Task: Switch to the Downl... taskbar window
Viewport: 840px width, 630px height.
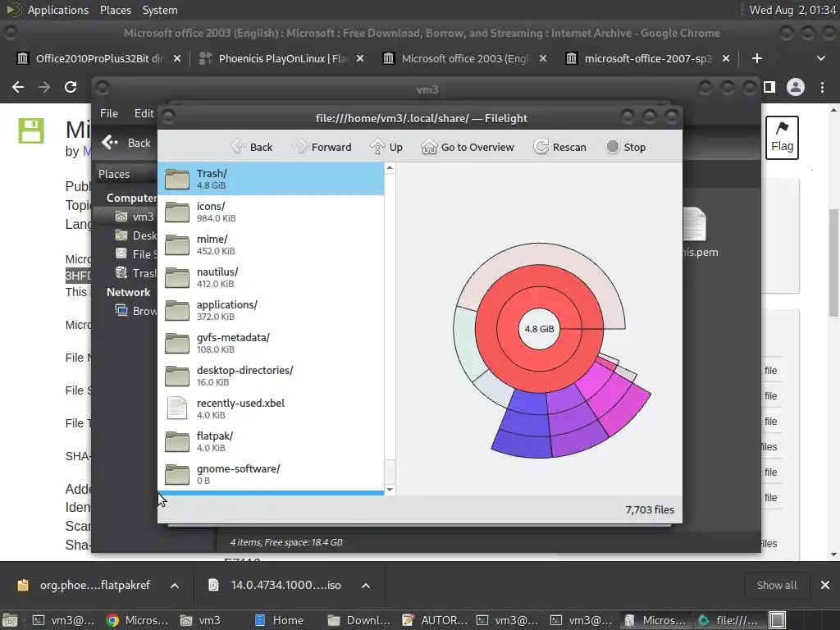Action: 359,620
